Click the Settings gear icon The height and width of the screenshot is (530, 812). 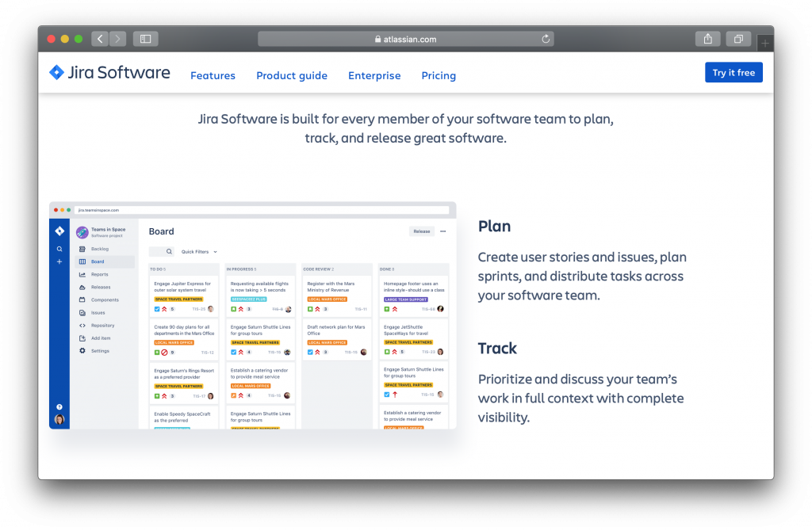pyautogui.click(x=82, y=351)
